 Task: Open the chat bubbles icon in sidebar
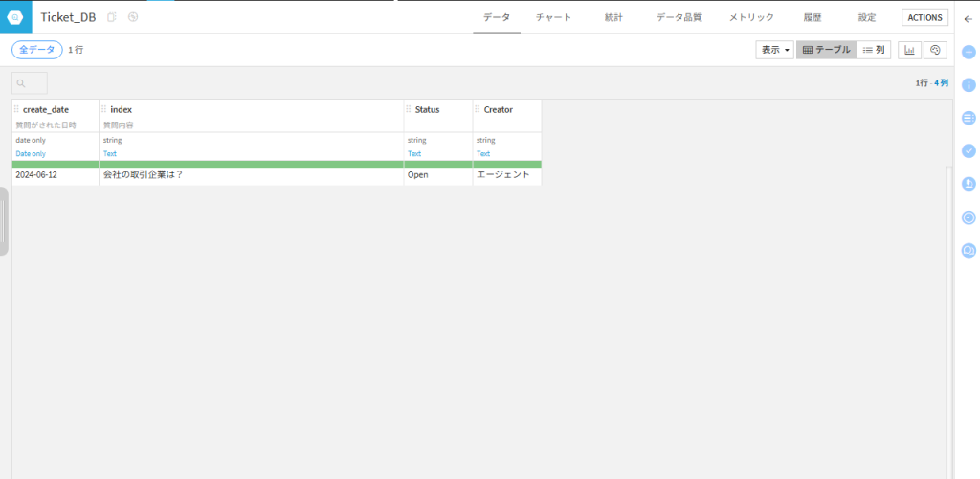[968, 250]
